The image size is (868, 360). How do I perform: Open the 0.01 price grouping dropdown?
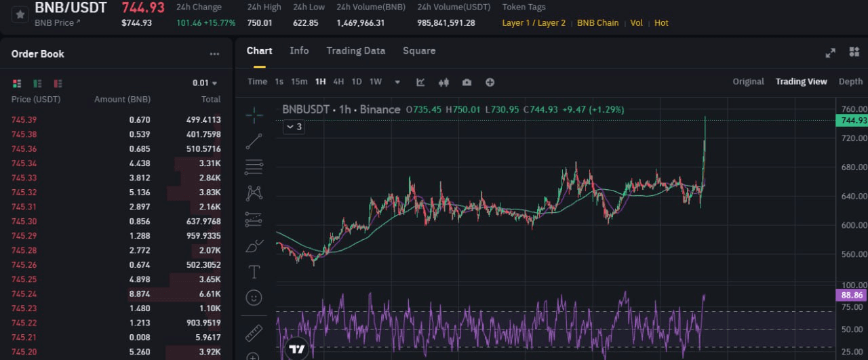tap(205, 83)
